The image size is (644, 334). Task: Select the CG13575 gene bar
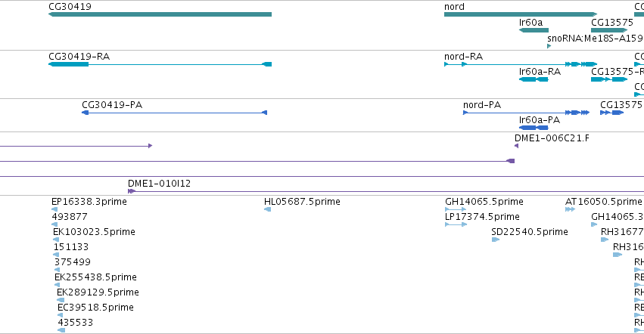[x=609, y=30]
